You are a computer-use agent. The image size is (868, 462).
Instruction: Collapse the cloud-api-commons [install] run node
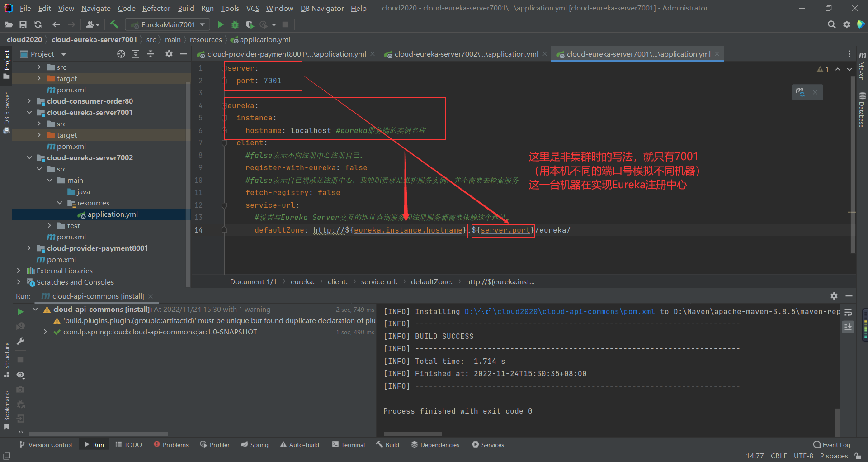(35, 309)
